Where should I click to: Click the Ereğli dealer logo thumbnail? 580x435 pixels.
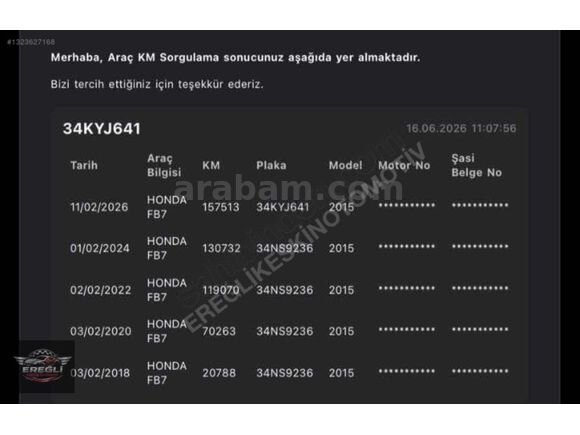(x=45, y=367)
